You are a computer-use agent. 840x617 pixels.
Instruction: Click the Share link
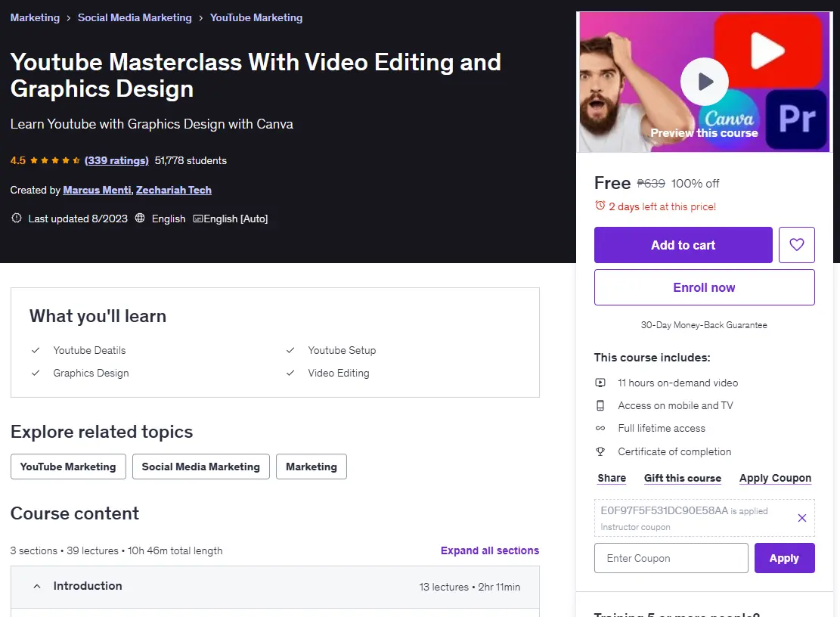611,478
